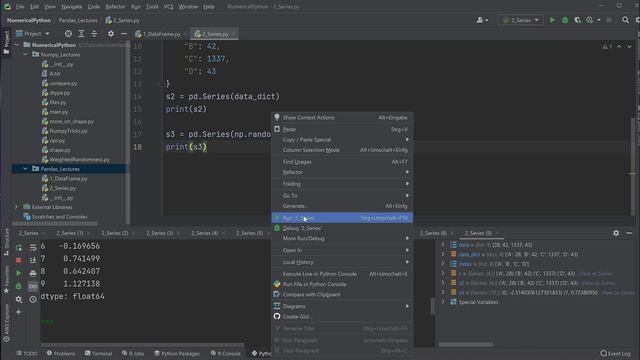
Task: Click the user account icon in toolbar
Action: point(482,20)
